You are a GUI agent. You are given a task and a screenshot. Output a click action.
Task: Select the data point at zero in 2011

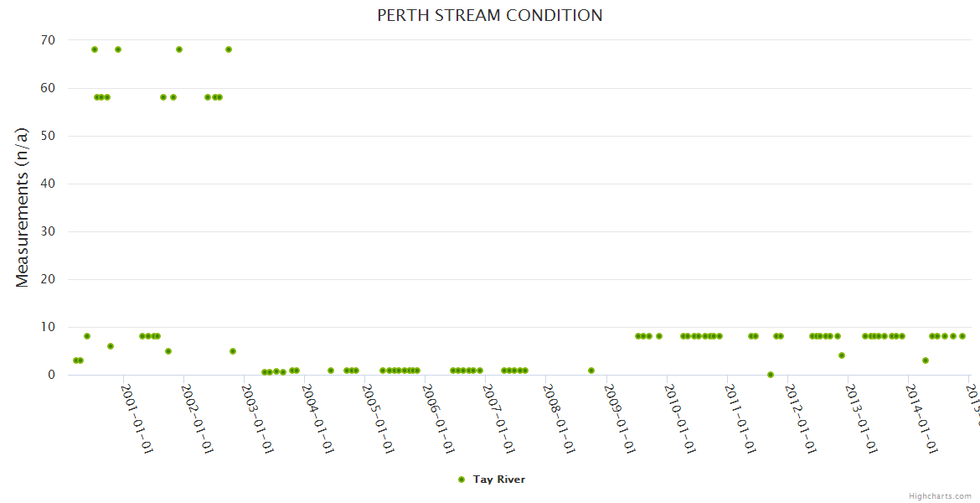[771, 375]
